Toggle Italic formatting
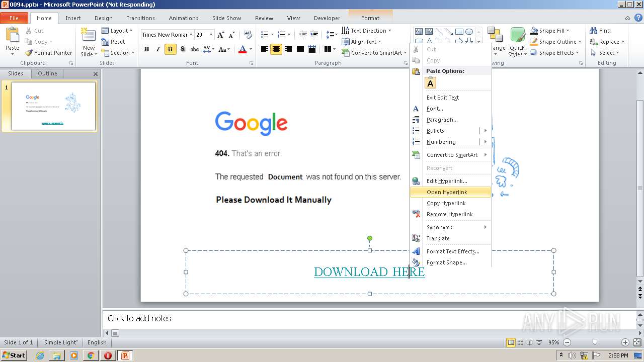The height and width of the screenshot is (362, 644). coord(158,49)
